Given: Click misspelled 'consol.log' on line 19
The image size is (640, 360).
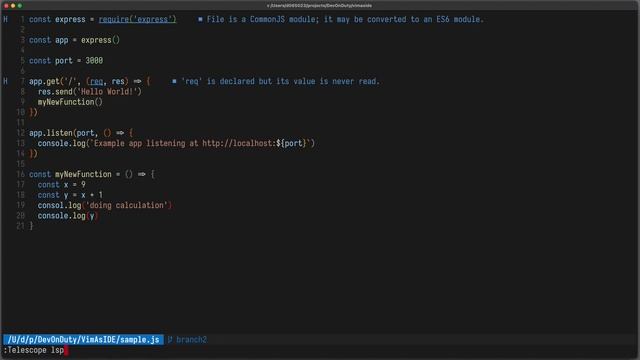Looking at the screenshot, I should (59, 205).
